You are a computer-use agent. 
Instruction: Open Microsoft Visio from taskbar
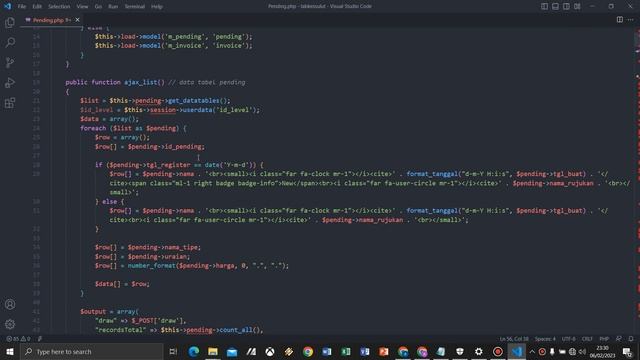[x=365, y=351]
